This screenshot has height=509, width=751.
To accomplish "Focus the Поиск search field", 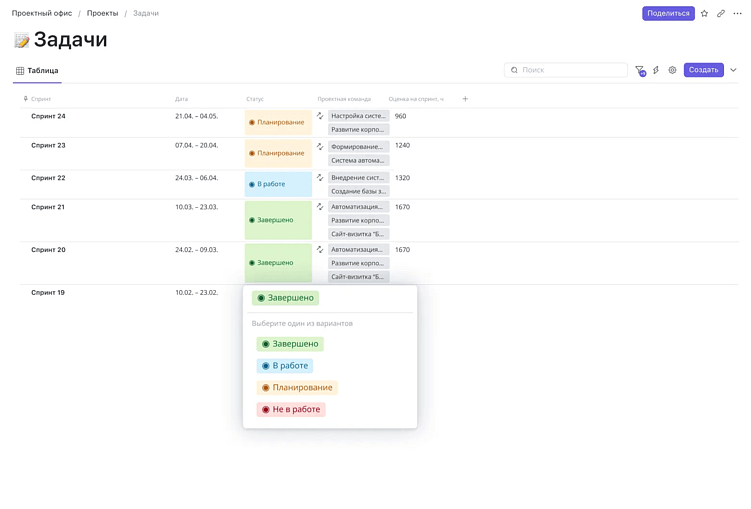I will pyautogui.click(x=566, y=70).
